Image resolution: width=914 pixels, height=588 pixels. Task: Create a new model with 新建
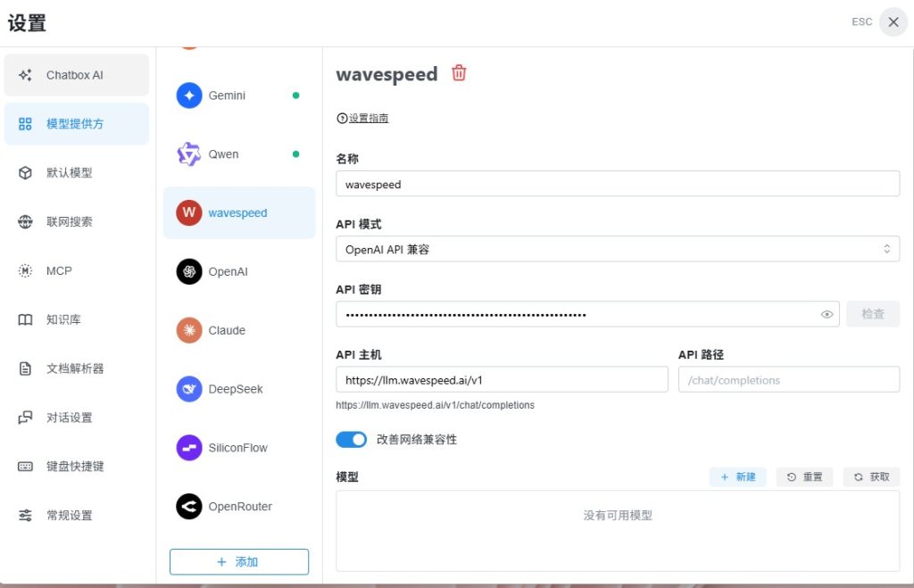pyautogui.click(x=737, y=477)
